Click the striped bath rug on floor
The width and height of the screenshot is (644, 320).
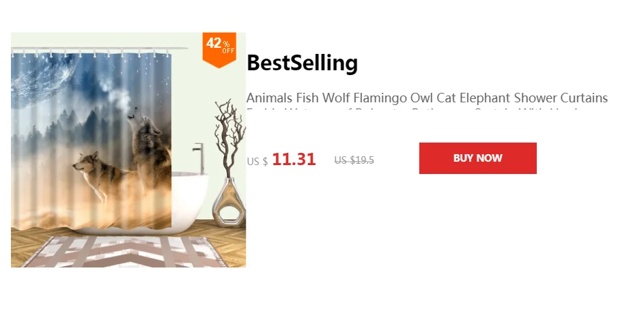point(123,252)
